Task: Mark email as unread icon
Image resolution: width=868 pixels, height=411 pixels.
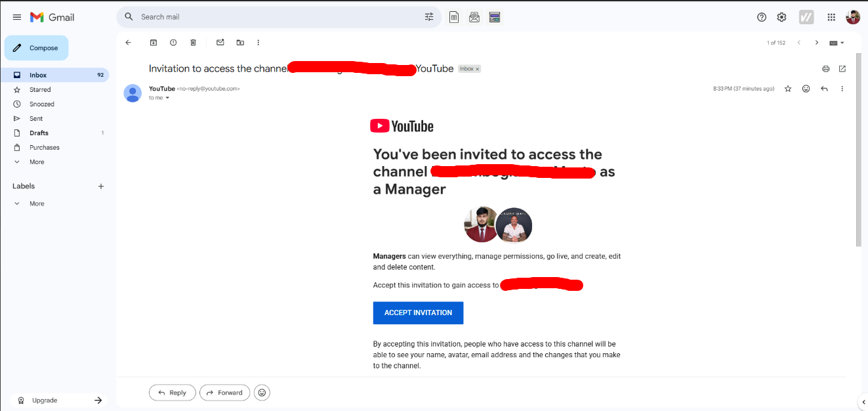Action: click(220, 43)
